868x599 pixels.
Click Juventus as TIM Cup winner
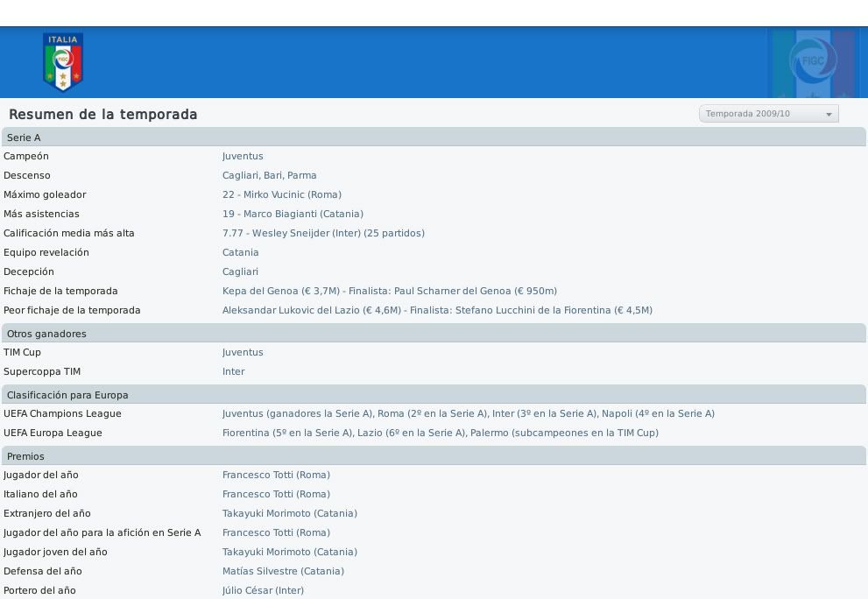coord(243,352)
